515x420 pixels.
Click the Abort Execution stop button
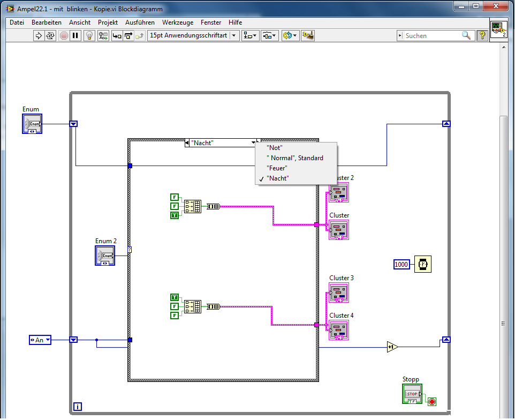pyautogui.click(x=64, y=35)
